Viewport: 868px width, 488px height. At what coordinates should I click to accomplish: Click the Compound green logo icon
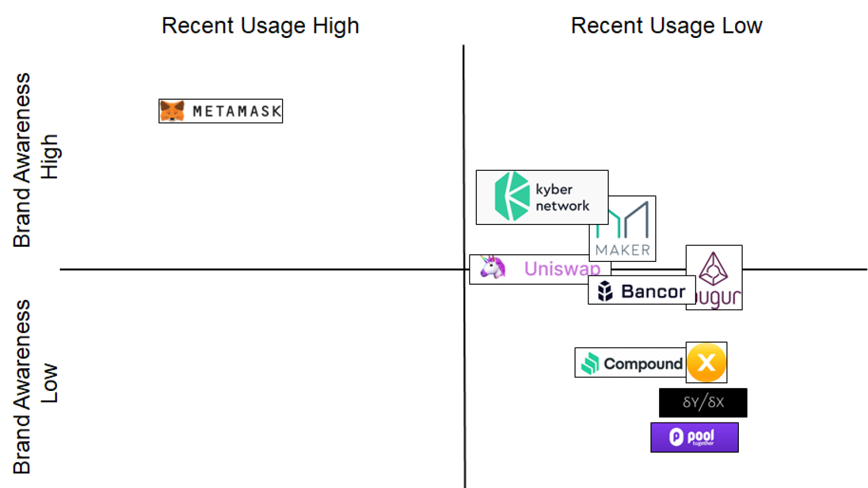(x=590, y=363)
